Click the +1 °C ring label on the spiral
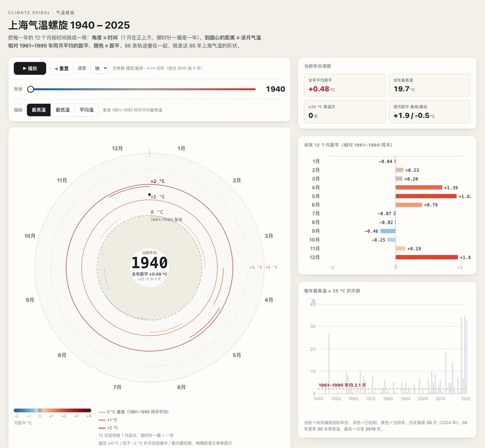 [x=158, y=196]
